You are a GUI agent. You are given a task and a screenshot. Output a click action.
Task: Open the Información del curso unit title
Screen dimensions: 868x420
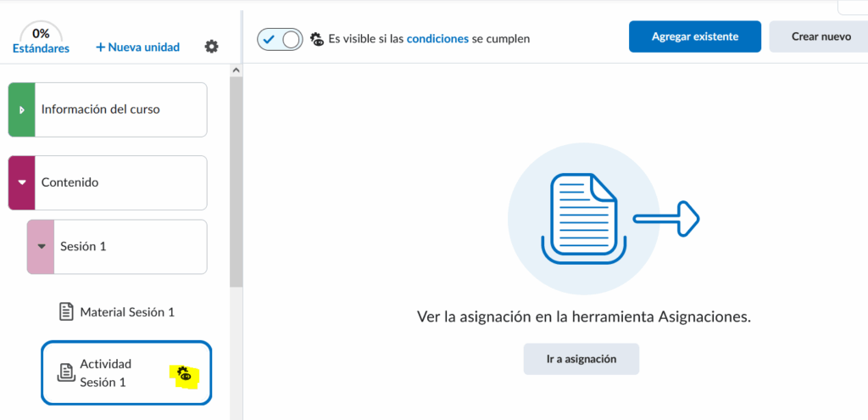pyautogui.click(x=100, y=109)
